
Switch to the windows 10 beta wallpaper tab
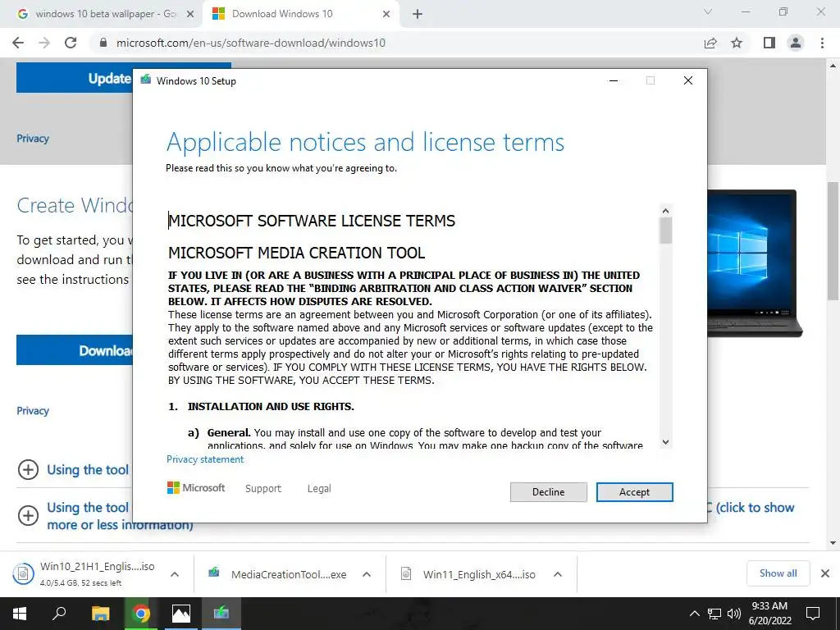pos(105,14)
